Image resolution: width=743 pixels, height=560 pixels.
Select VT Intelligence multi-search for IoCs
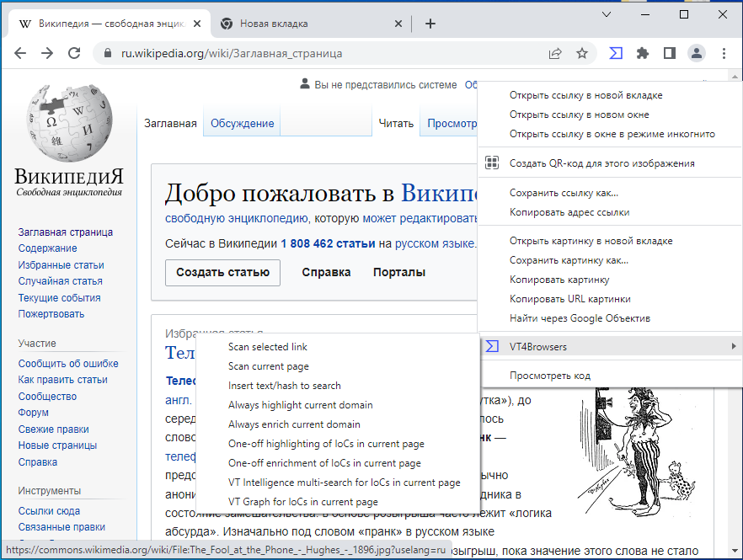coord(338,483)
